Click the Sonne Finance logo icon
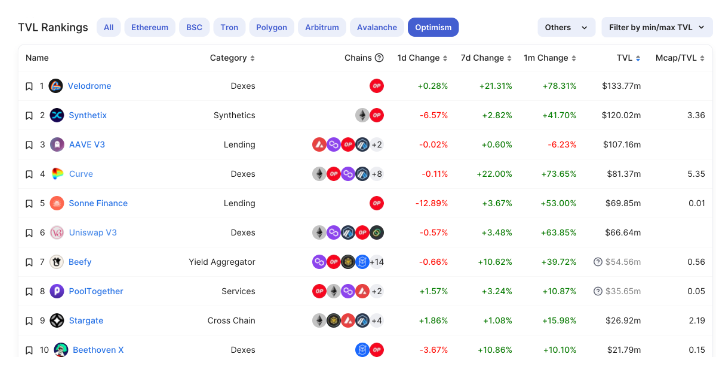 [x=57, y=203]
